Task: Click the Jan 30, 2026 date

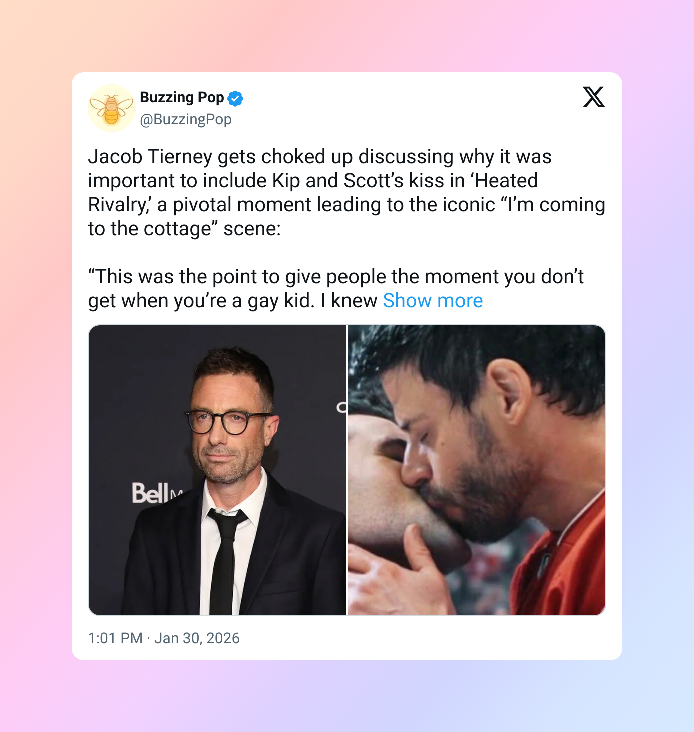Action: (197, 638)
